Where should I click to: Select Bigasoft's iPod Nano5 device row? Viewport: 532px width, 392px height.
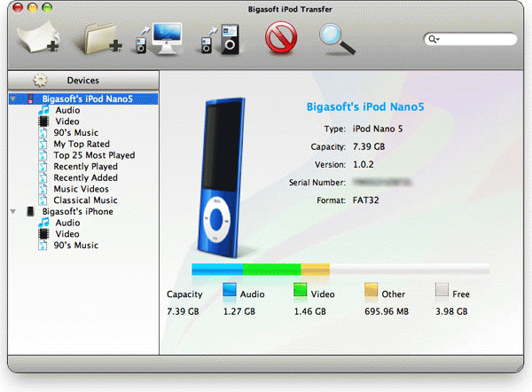[x=83, y=98]
